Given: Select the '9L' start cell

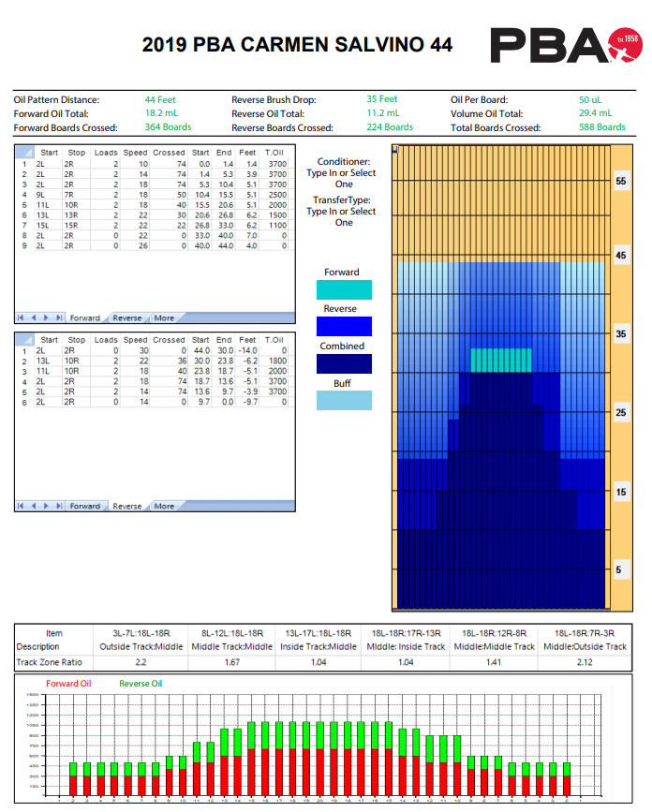Looking at the screenshot, I should pyautogui.click(x=48, y=195).
